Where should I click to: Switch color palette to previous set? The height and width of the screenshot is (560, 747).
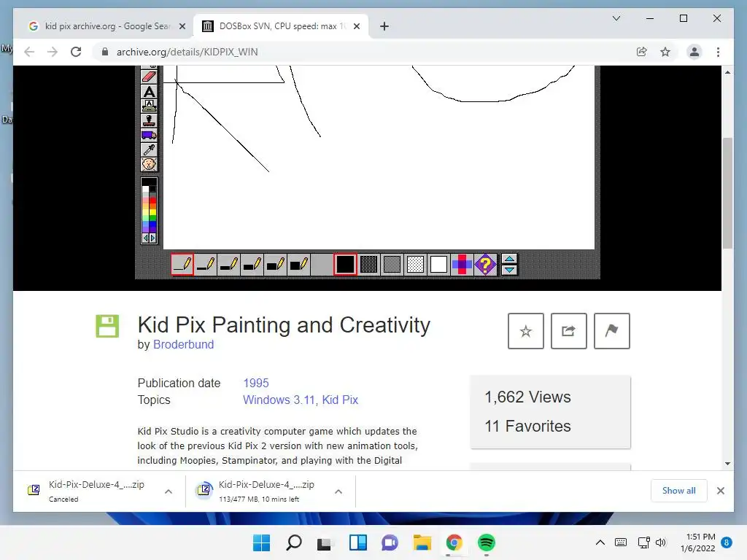coord(146,238)
